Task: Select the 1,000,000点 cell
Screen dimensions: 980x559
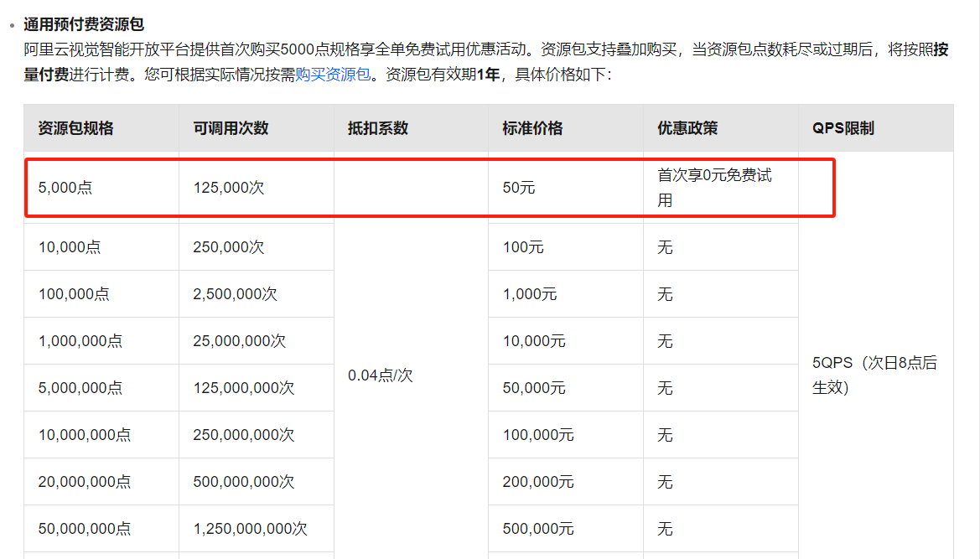Action: pos(101,340)
